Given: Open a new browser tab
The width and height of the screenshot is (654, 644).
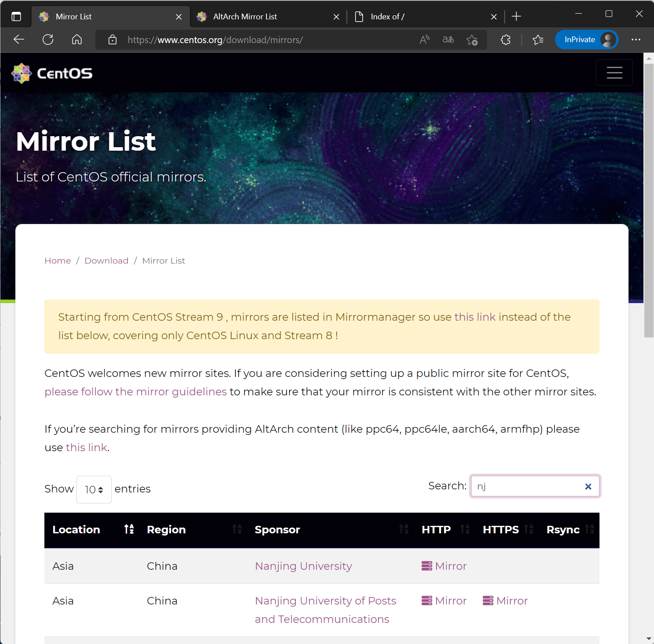Looking at the screenshot, I should point(516,17).
